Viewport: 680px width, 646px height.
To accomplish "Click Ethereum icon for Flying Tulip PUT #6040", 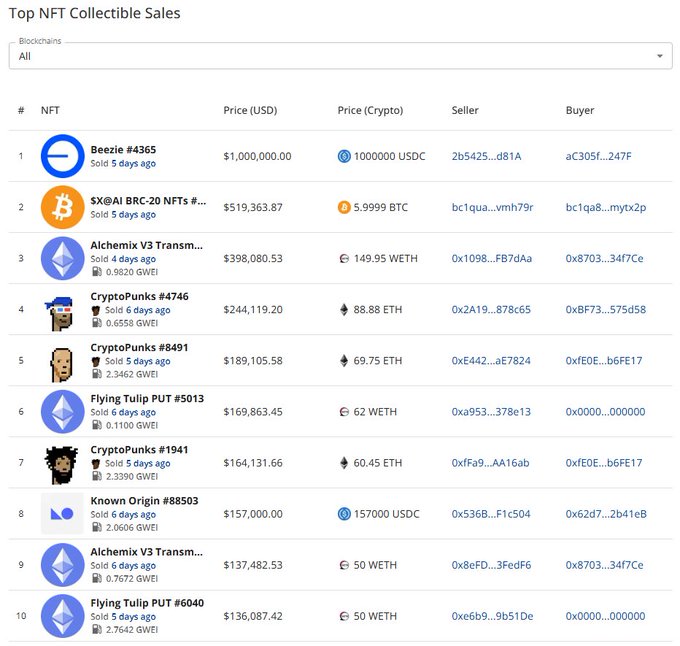I will click(x=62, y=616).
